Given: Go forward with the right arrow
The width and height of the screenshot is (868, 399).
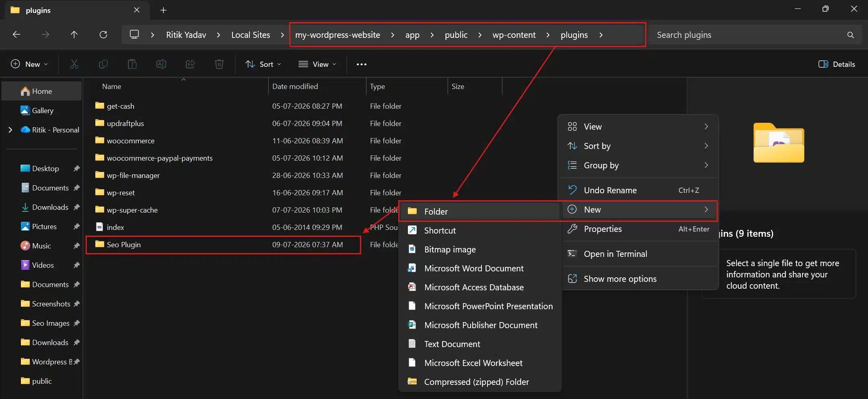Looking at the screenshot, I should 45,35.
